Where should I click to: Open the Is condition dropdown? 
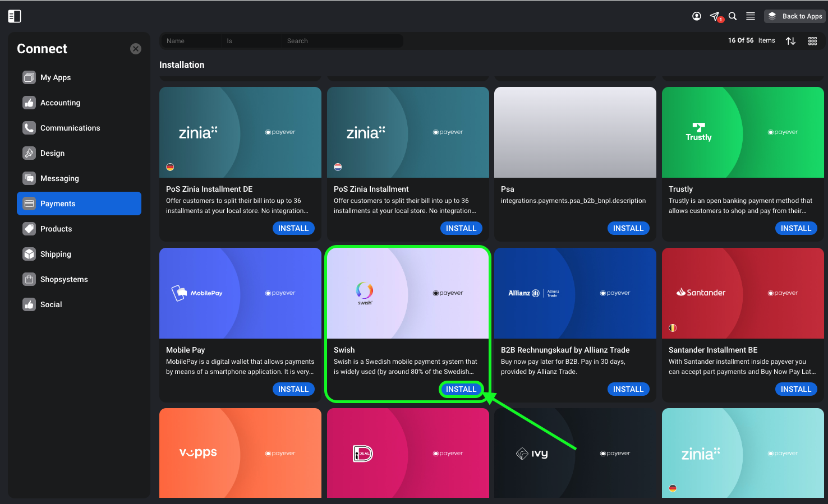252,41
